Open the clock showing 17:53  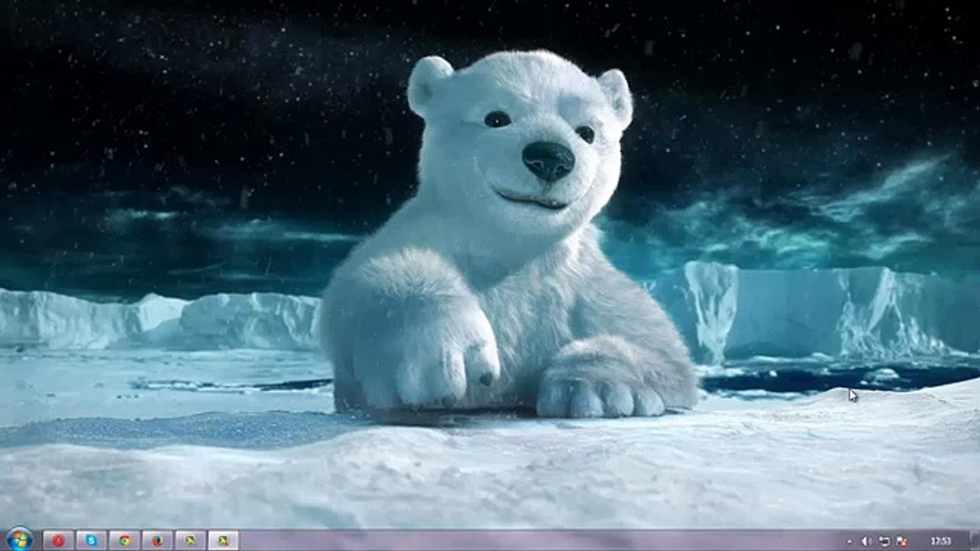[941, 541]
